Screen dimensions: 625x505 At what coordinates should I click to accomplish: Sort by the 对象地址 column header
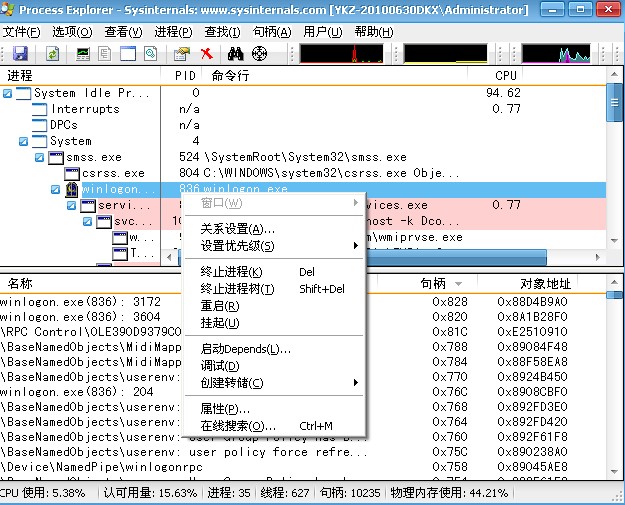[x=527, y=284]
